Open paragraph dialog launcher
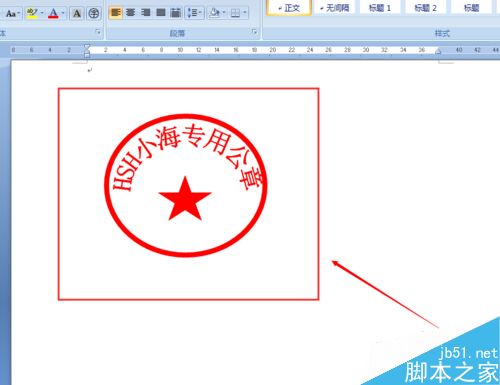The image size is (500, 385). (254, 32)
